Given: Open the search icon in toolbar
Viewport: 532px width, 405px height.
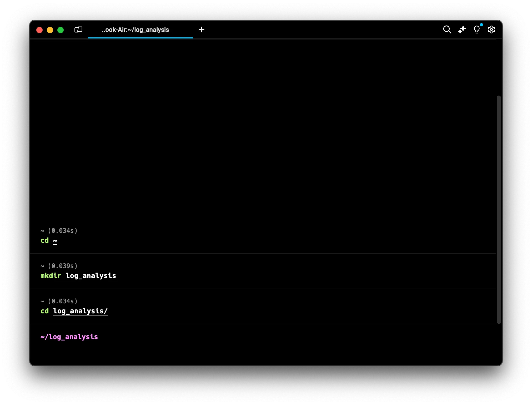Looking at the screenshot, I should click(x=447, y=29).
